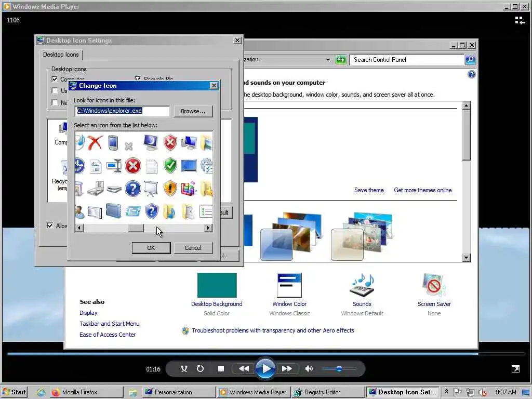
Task: Click Browse... in Change Icon dialog
Action: (x=193, y=111)
